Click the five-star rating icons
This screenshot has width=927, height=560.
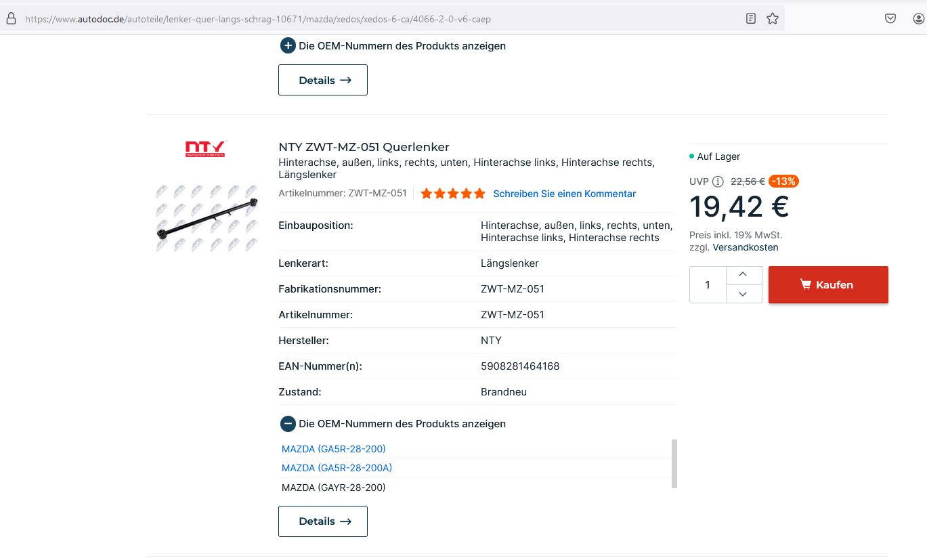[452, 194]
